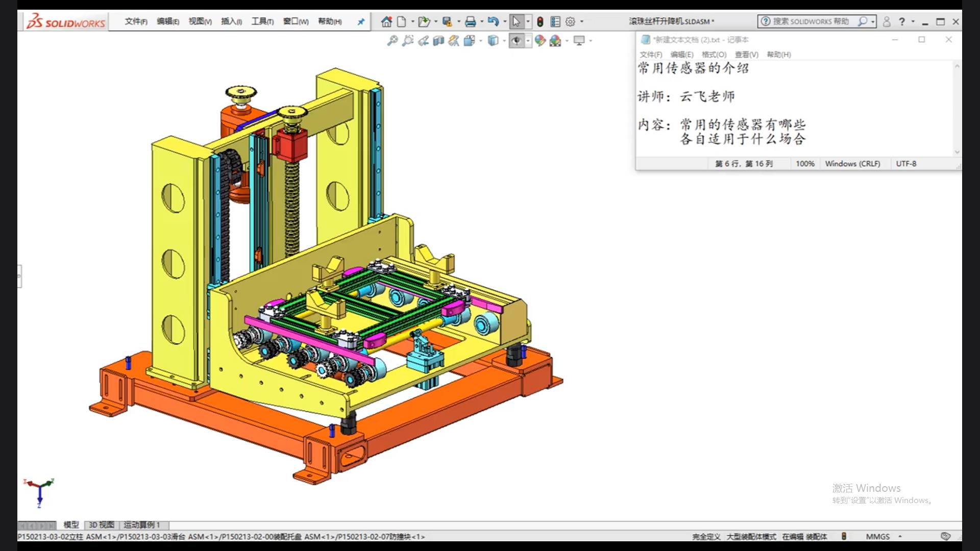Click the Zoom to Fit magnifier icon
This screenshot has width=980, height=551.
pyautogui.click(x=392, y=41)
